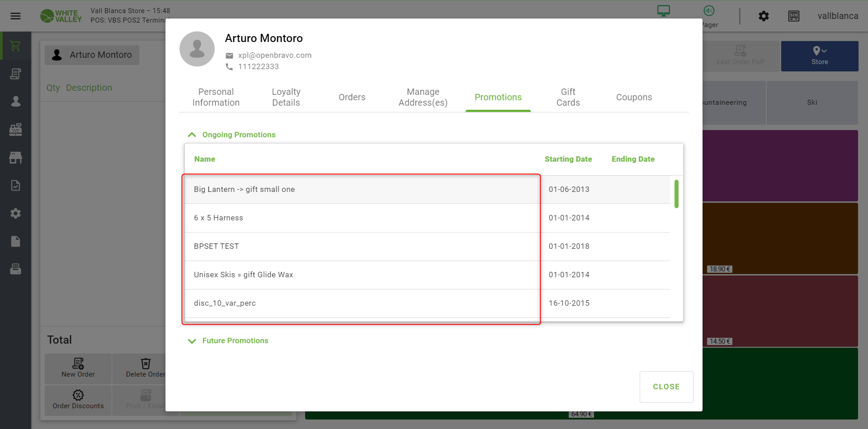868x429 pixels.
Task: Click the Order Discounts button
Action: [x=78, y=400]
